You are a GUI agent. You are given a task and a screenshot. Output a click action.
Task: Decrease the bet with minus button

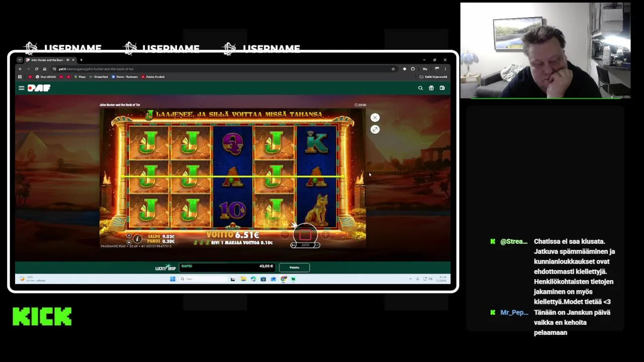(285, 235)
